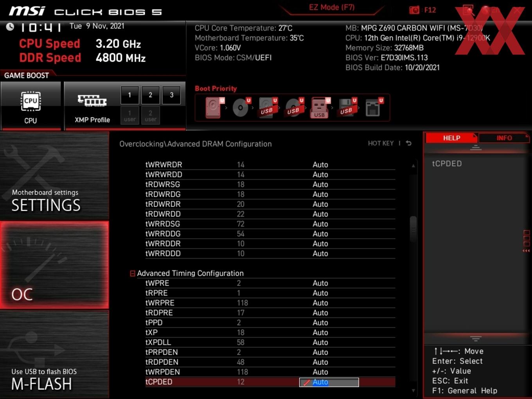Viewport: 532px width, 399px height.
Task: Switch to the HELP tab
Action: [x=451, y=138]
